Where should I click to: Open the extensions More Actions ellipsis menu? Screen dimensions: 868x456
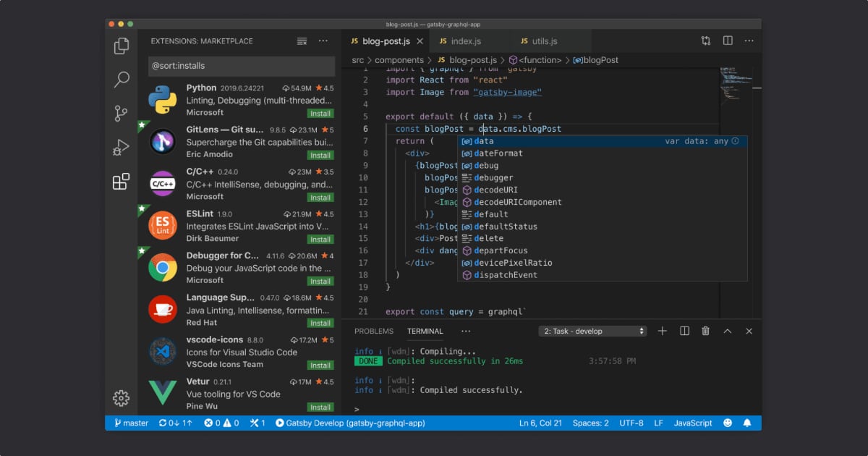(x=323, y=41)
